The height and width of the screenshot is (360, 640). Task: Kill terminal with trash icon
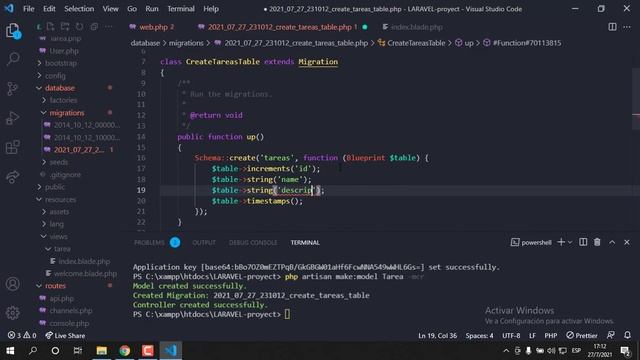[x=597, y=242]
